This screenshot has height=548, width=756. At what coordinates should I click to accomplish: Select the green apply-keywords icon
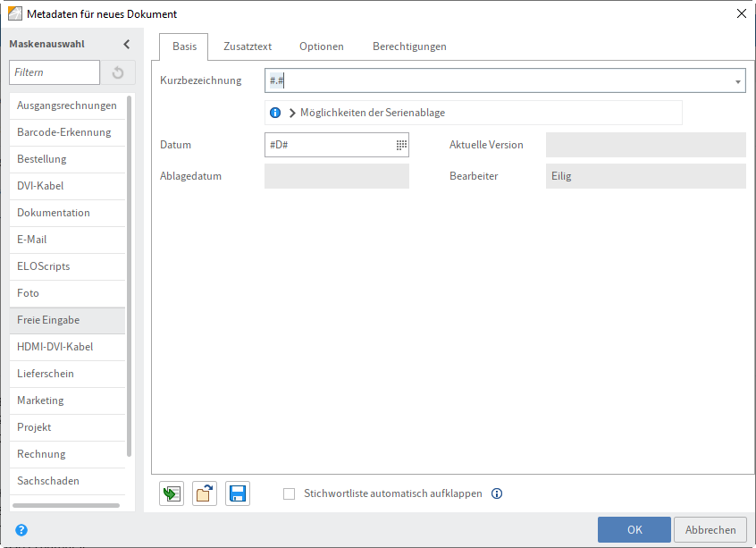point(171,493)
